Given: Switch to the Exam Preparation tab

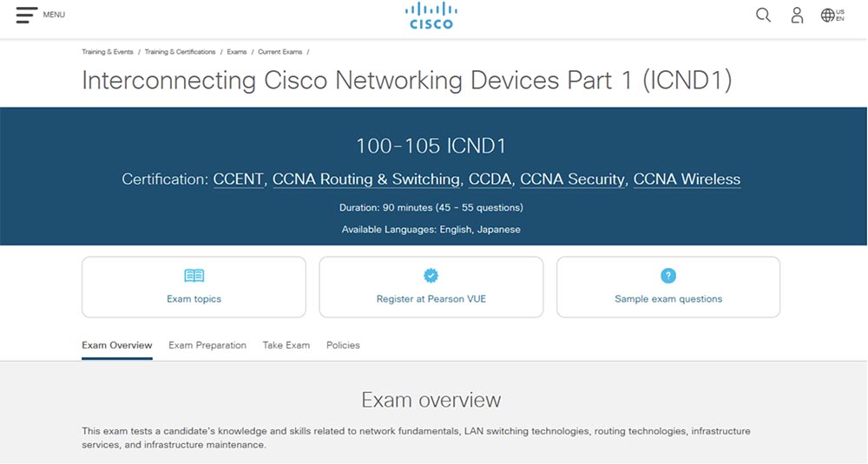Looking at the screenshot, I should 207,345.
